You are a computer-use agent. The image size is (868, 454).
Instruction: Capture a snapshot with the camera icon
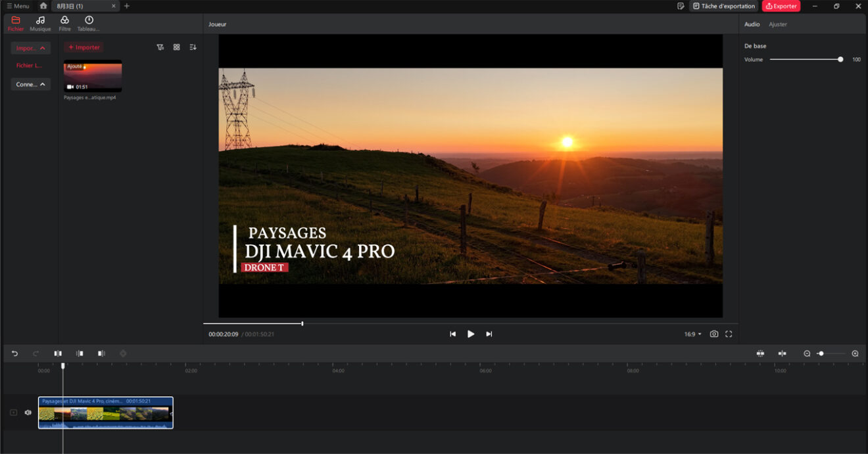714,334
